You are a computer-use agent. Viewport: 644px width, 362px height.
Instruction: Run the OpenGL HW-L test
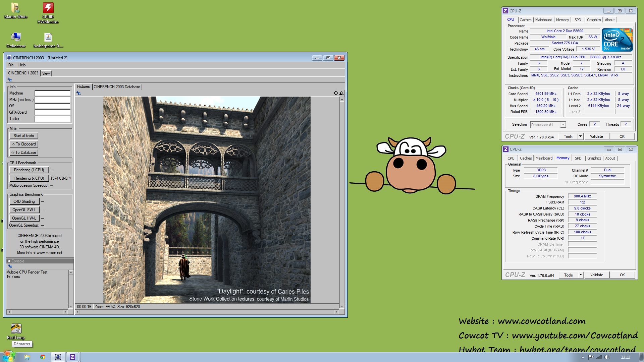24,218
